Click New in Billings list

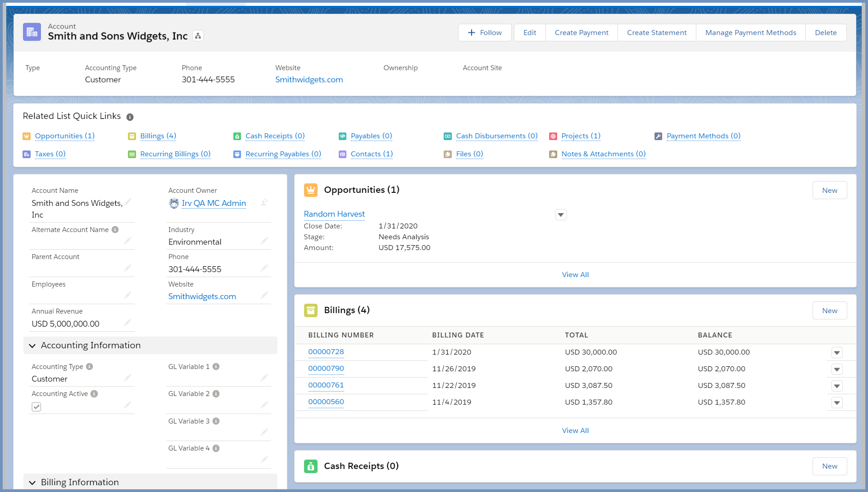[830, 310]
